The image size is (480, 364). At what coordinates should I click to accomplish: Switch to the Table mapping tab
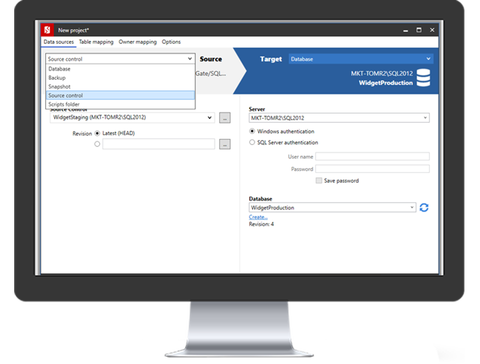coord(96,42)
